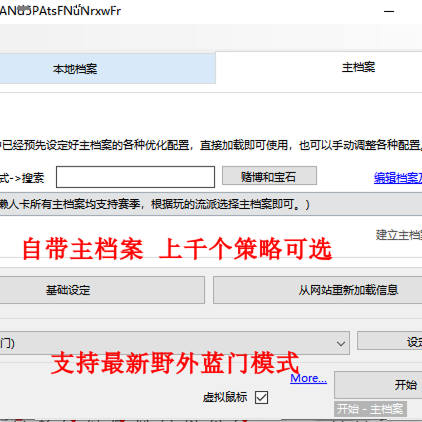Open the 主档案 tab

319,68
